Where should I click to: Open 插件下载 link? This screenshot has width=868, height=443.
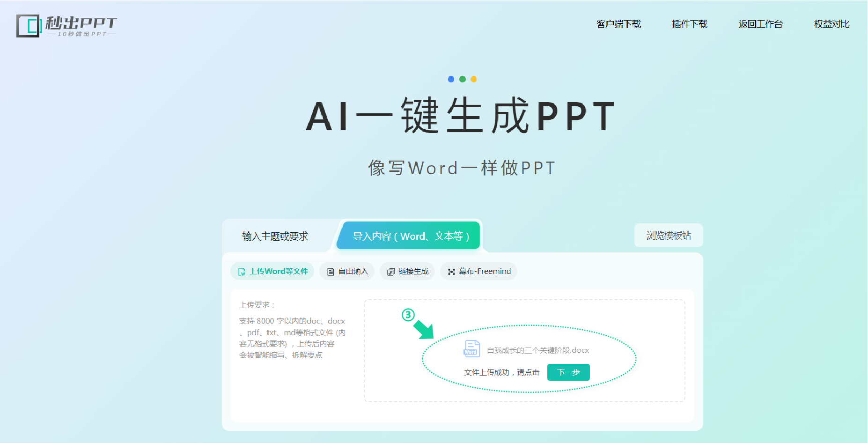tap(689, 24)
